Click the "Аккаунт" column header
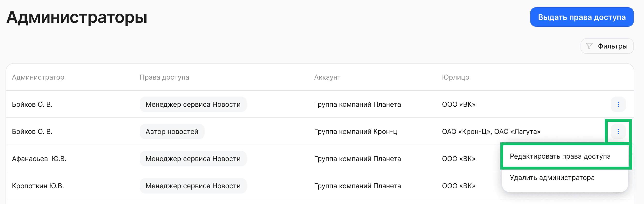The width and height of the screenshot is (644, 204). 327,77
